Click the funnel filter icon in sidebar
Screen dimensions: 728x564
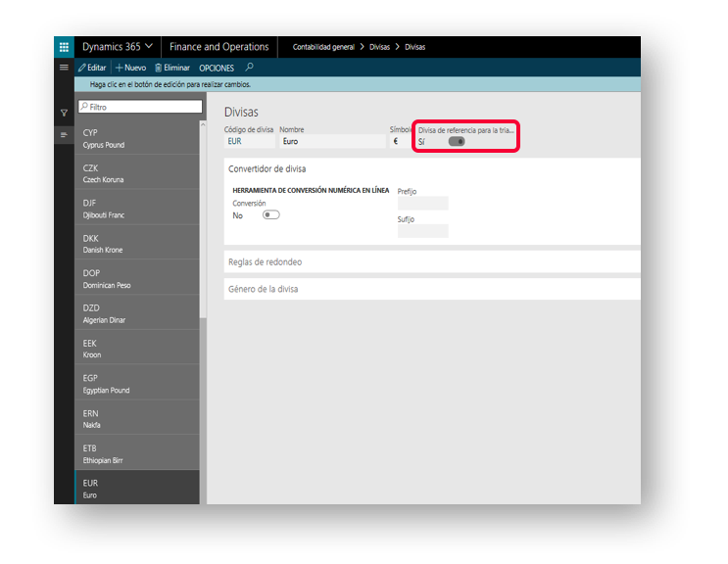(64, 113)
